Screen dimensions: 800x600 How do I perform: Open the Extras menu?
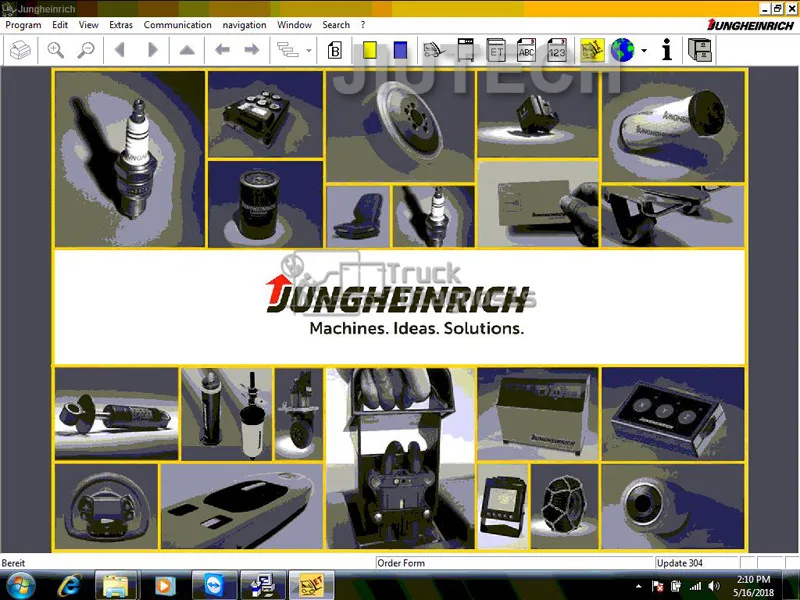[x=121, y=24]
